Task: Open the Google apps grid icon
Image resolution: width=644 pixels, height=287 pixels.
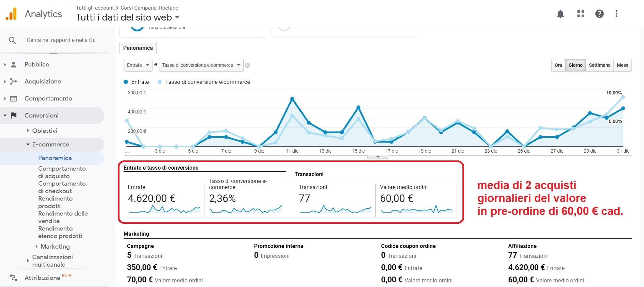Action: point(580,14)
